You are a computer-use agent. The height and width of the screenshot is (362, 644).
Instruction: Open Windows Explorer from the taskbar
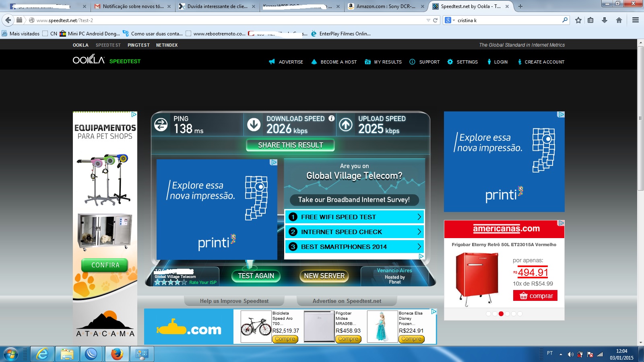[67, 354]
